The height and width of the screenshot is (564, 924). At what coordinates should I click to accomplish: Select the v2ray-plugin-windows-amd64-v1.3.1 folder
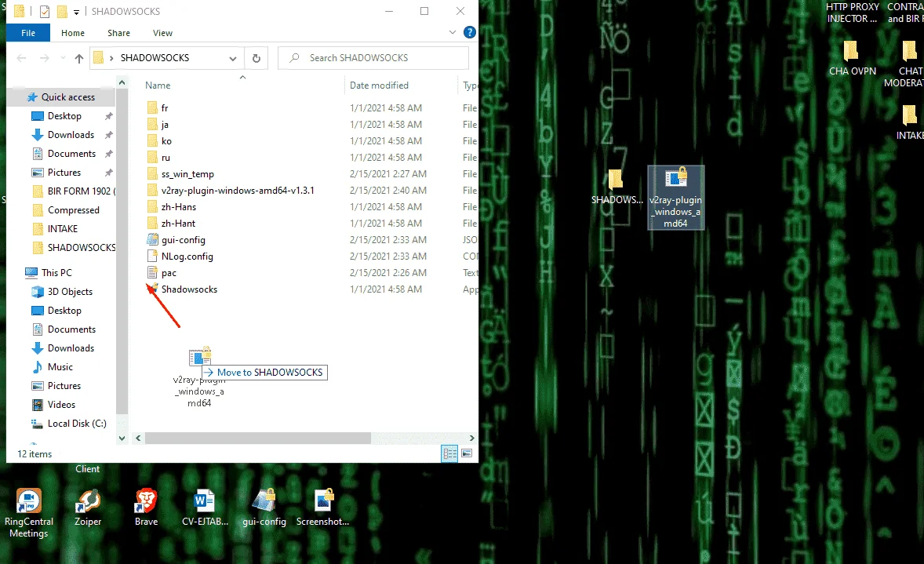tap(238, 191)
